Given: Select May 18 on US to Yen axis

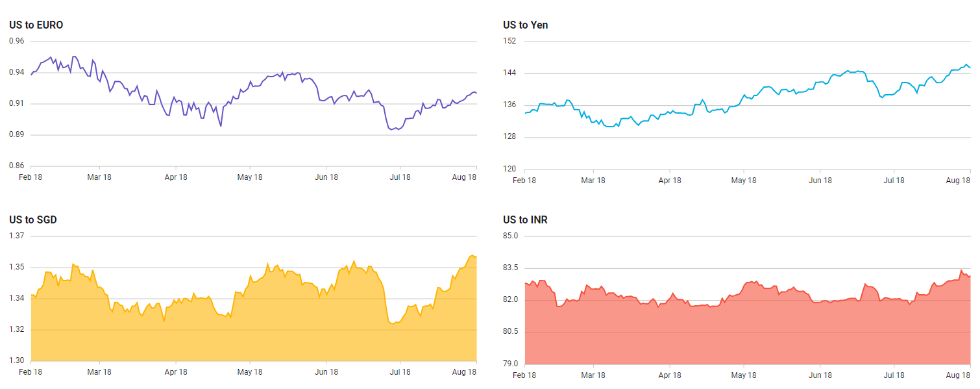Looking at the screenshot, I should click(x=744, y=181).
